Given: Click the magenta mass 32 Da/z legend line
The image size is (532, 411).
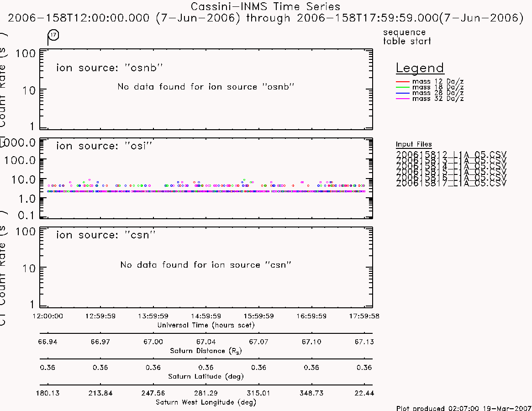Looking at the screenshot, I should [403, 99].
